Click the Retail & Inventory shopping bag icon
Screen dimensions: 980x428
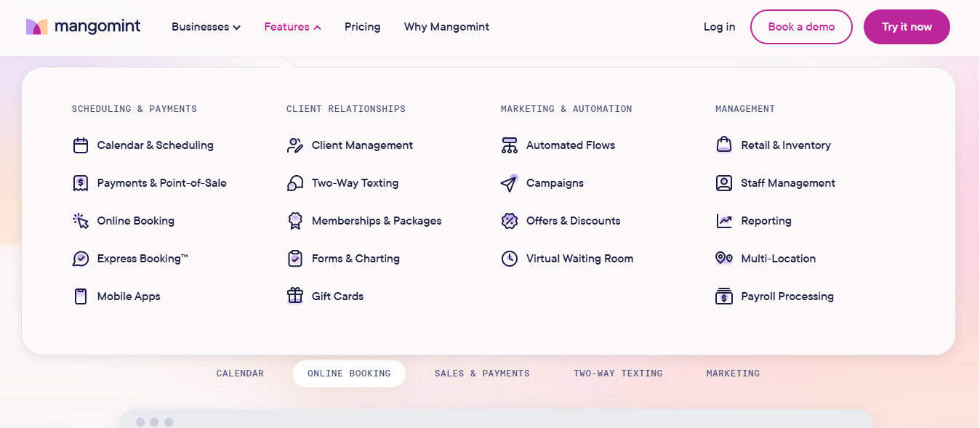[724, 145]
